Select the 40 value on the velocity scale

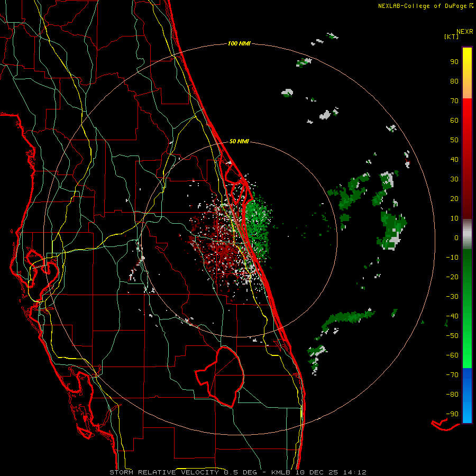click(x=454, y=160)
